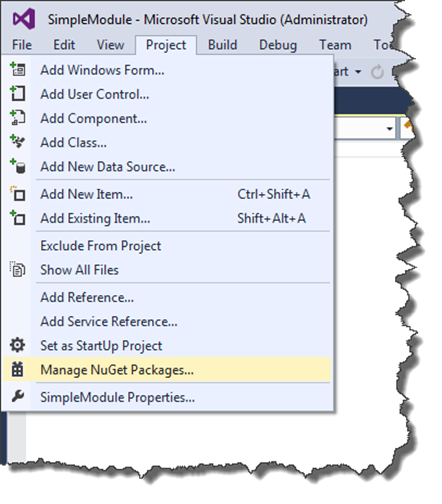The width and height of the screenshot is (442, 504).
Task: Click the Set as StartUp Project gear icon
Action: [18, 345]
